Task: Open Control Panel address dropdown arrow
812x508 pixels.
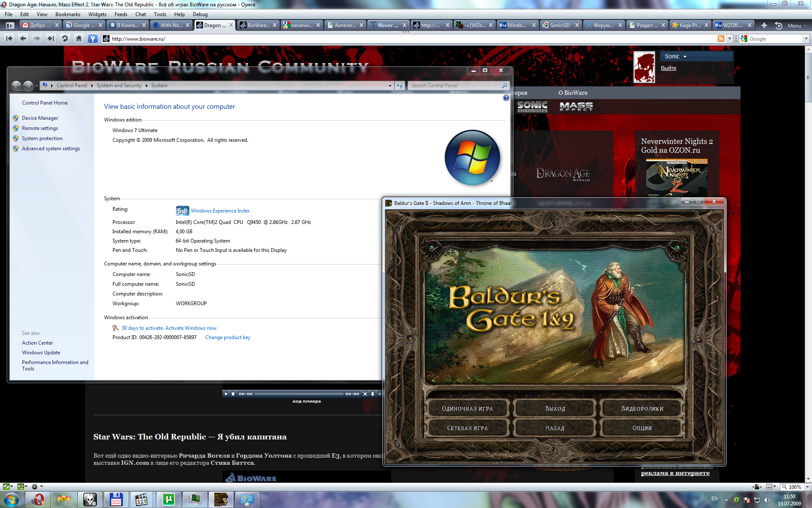Action: (390, 86)
